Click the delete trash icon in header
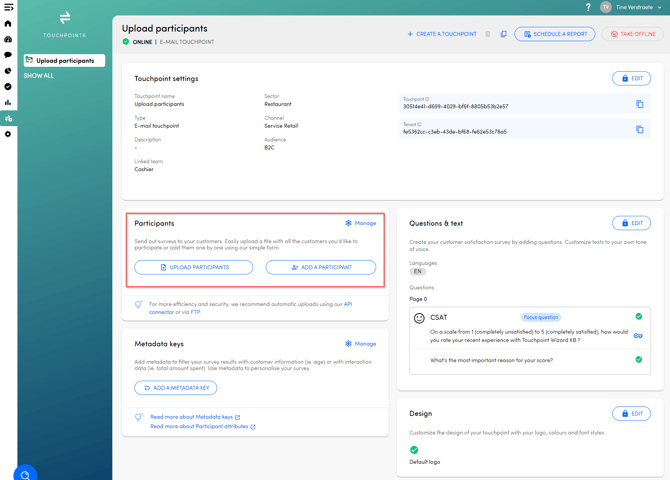The width and height of the screenshot is (670, 480). [488, 34]
